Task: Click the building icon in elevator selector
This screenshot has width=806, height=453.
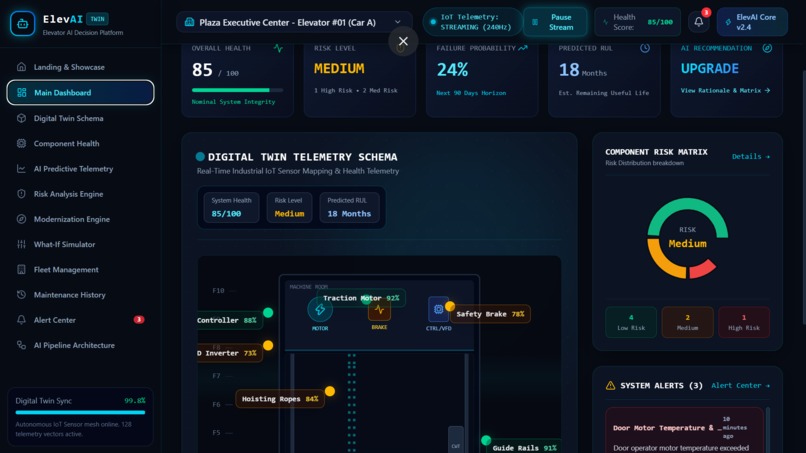Action: [x=189, y=22]
